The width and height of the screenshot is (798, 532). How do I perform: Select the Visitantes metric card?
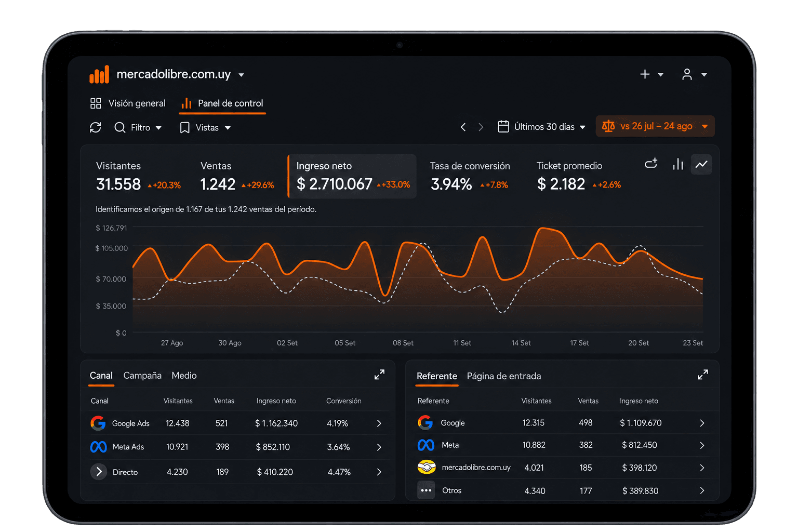(139, 176)
